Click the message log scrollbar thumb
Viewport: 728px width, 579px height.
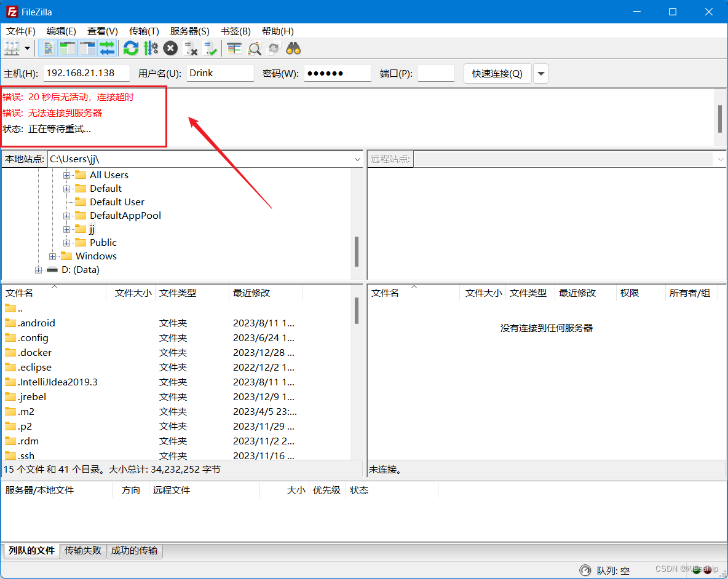tap(720, 118)
